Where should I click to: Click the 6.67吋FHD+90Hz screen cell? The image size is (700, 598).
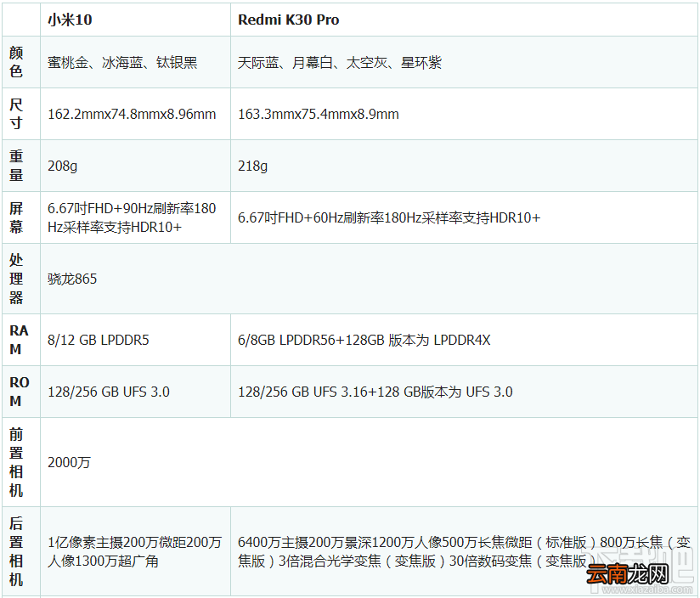tap(135, 217)
